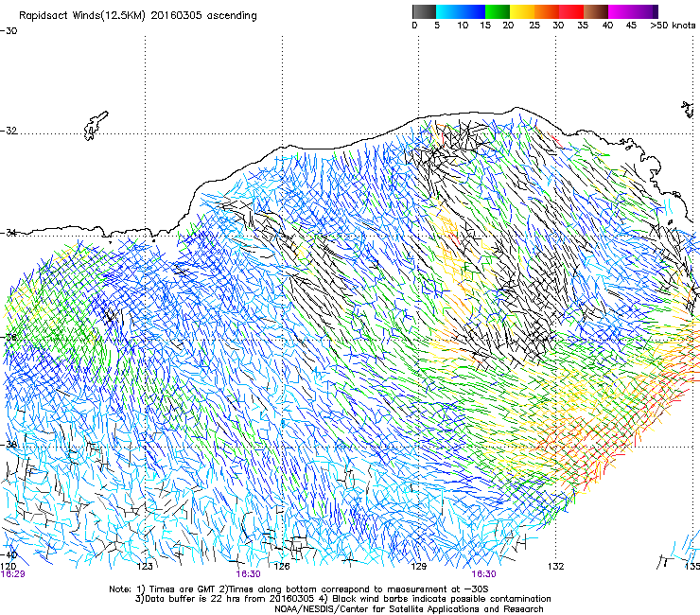
Task: Click the purple '16:29' time label
Action: (x=13, y=574)
